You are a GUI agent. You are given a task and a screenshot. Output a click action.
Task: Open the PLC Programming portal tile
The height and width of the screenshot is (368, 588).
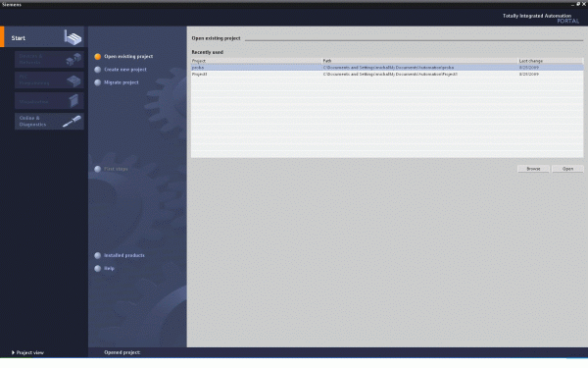click(49, 80)
